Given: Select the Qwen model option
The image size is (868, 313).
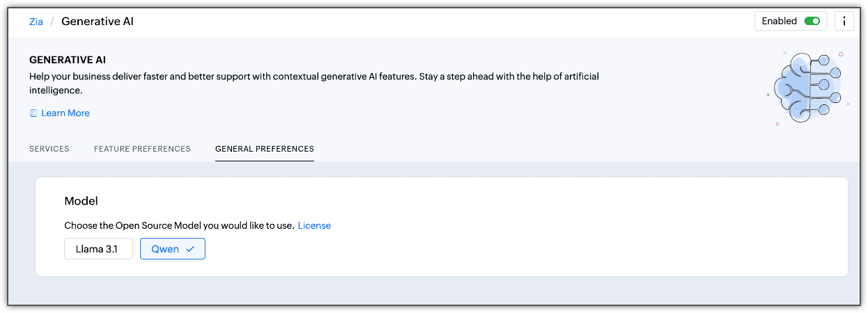Looking at the screenshot, I should click(165, 249).
